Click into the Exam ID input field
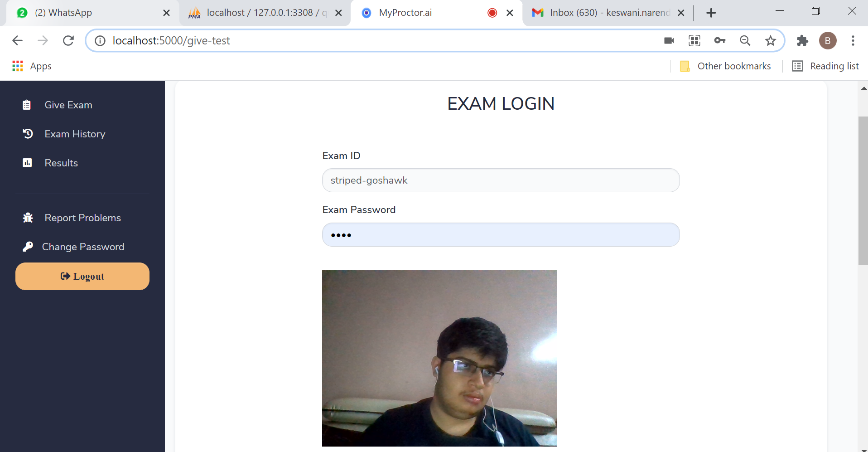This screenshot has width=868, height=452. point(501,180)
